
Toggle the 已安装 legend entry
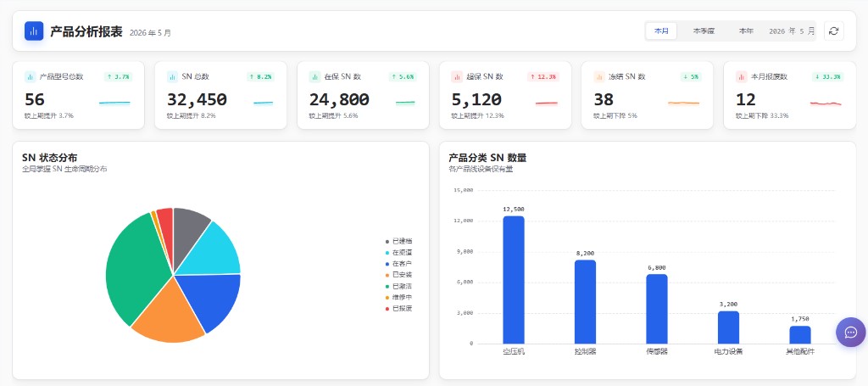tap(398, 275)
